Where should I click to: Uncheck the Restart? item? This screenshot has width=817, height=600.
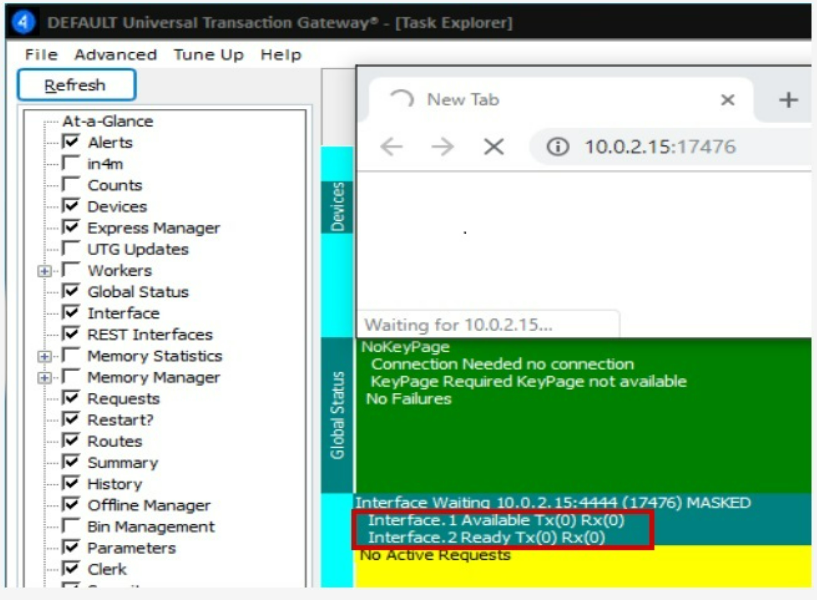click(70, 419)
